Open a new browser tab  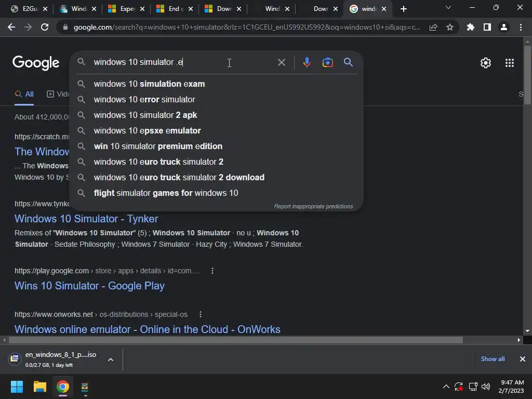pos(403,9)
